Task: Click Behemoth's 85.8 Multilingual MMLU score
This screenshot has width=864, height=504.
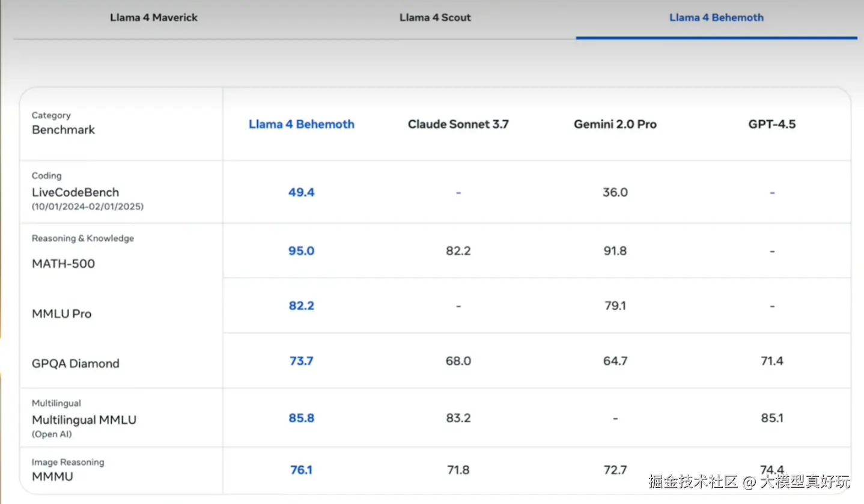Action: point(301,418)
